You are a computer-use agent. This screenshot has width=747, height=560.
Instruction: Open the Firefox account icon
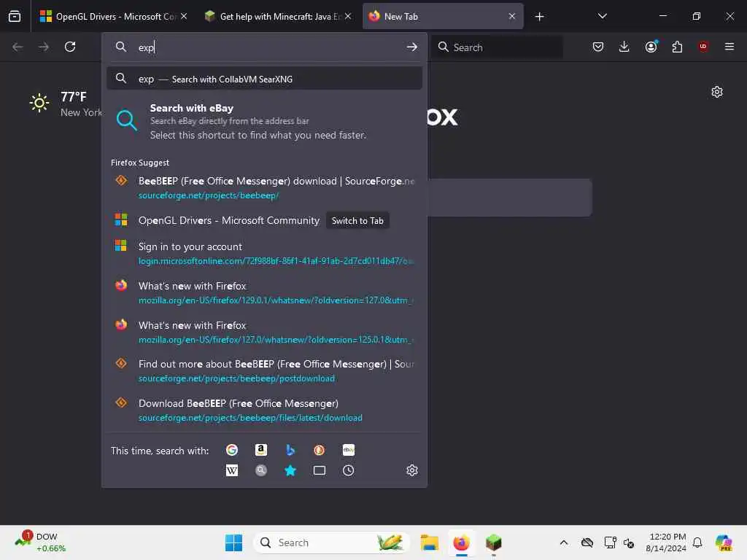point(651,47)
